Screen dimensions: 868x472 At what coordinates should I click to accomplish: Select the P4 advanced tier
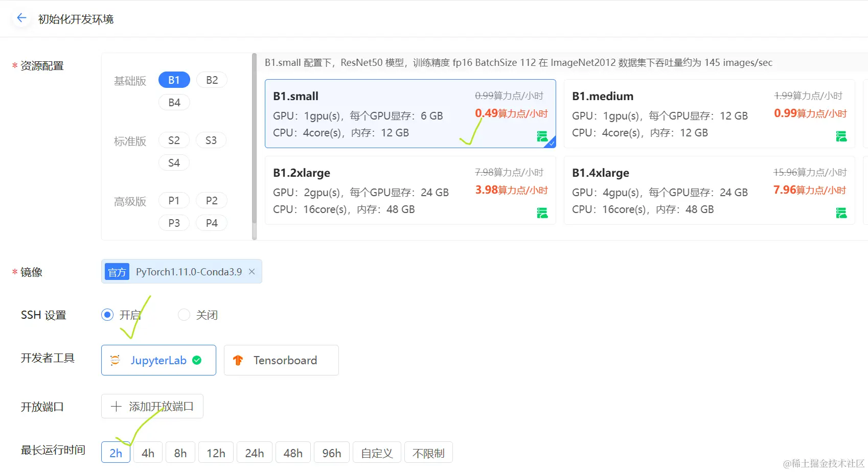point(212,223)
